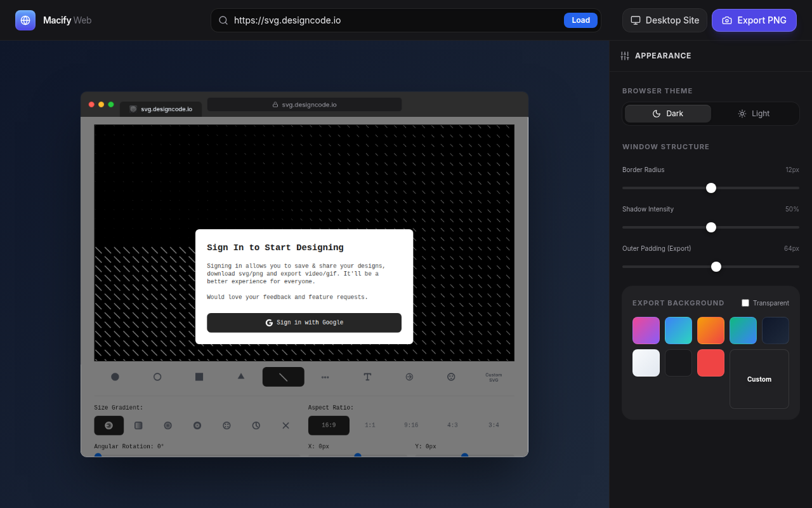Image resolution: width=812 pixels, height=508 pixels.
Task: Pick the dark navy swatch
Action: pyautogui.click(x=775, y=330)
